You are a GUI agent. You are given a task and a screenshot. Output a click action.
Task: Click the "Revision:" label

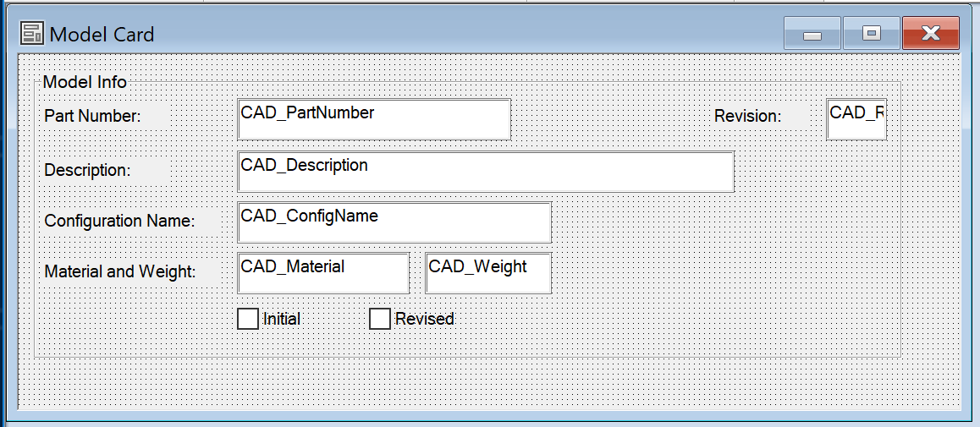747,116
